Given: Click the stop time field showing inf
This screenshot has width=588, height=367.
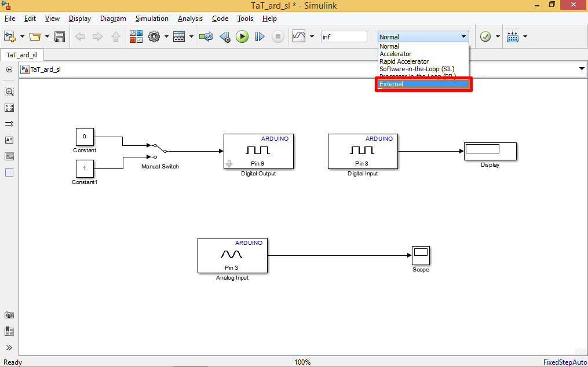Looking at the screenshot, I should pos(344,36).
